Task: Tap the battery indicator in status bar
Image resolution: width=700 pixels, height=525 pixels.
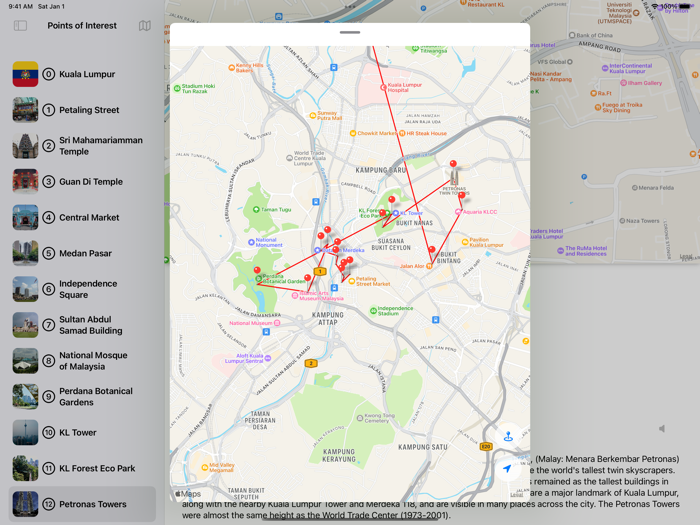Action: tap(685, 6)
